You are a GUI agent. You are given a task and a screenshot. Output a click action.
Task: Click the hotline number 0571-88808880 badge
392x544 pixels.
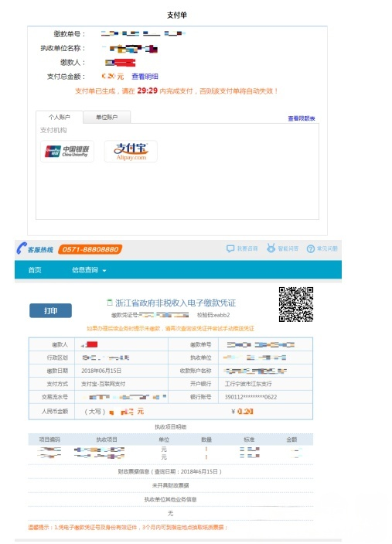click(x=90, y=249)
